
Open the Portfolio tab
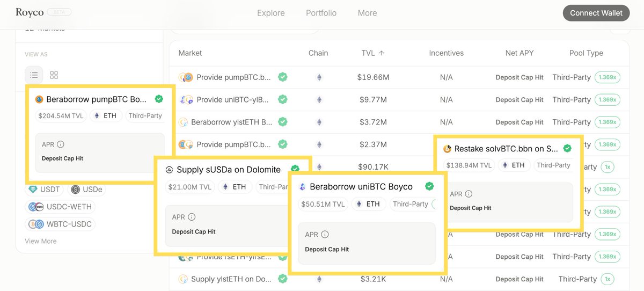click(x=321, y=13)
